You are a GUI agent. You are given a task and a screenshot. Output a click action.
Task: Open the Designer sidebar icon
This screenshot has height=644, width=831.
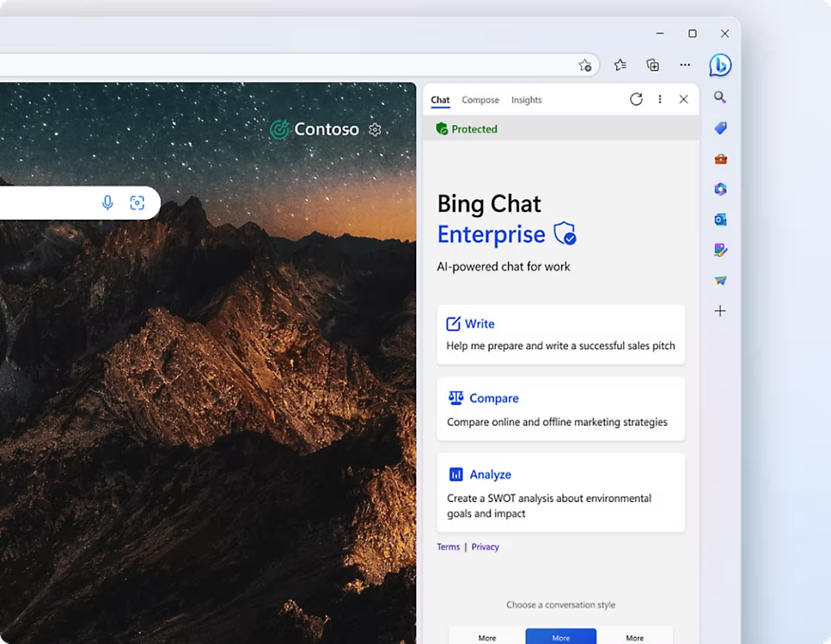click(x=720, y=250)
